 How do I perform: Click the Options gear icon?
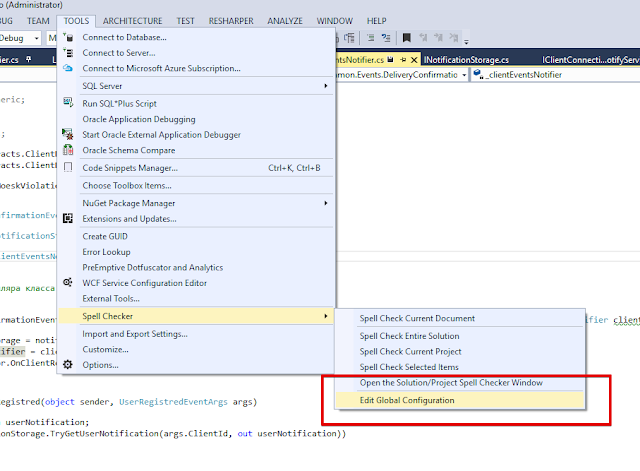[68, 364]
